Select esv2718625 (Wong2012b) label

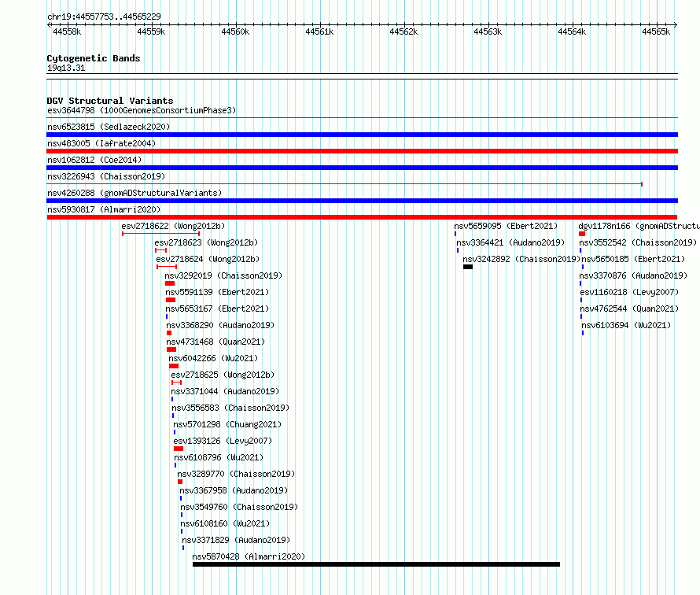[x=223, y=375]
